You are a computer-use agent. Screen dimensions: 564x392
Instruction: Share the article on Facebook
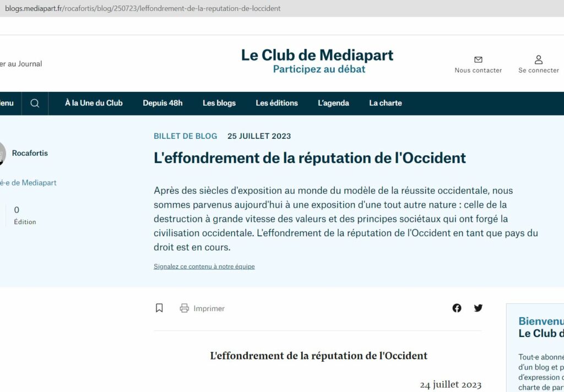[x=457, y=308]
